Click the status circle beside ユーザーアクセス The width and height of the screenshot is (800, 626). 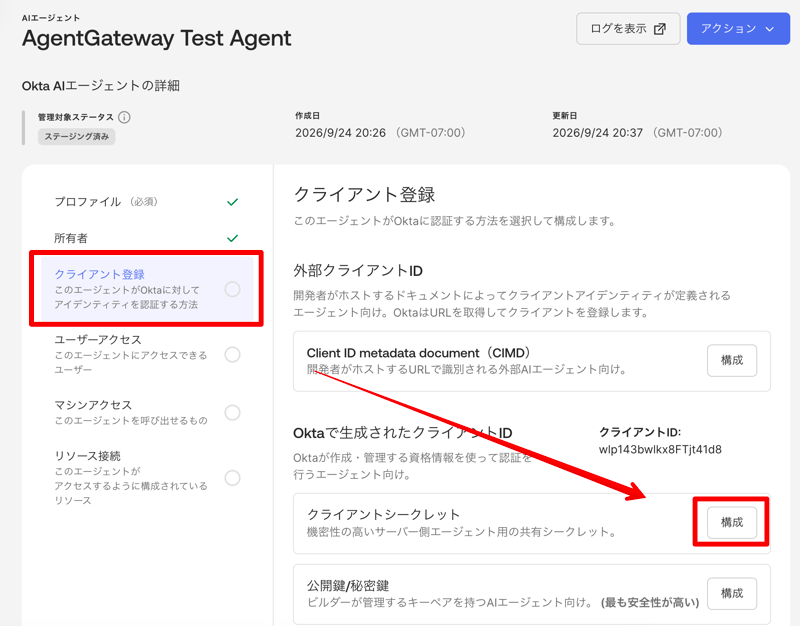coord(233,355)
